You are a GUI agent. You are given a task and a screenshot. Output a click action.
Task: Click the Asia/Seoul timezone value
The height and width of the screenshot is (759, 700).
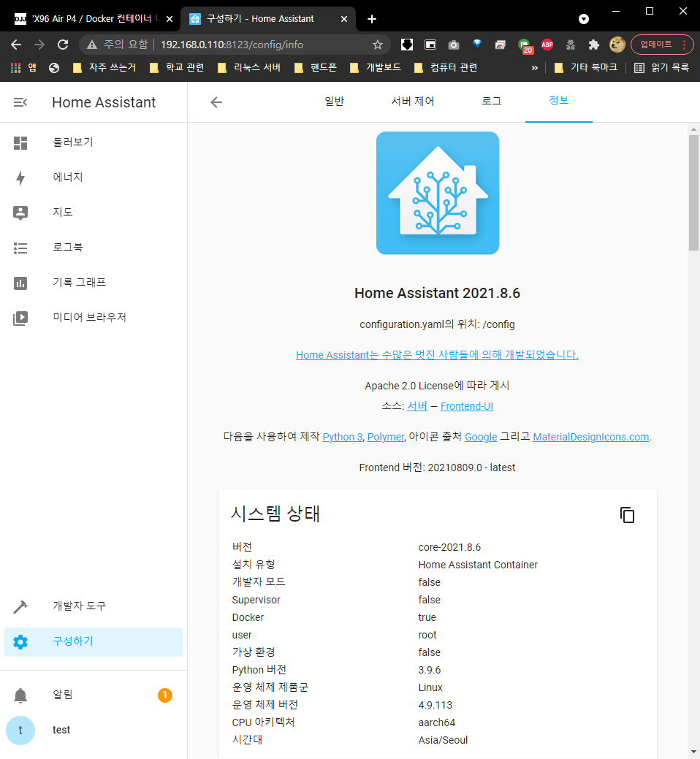point(443,740)
